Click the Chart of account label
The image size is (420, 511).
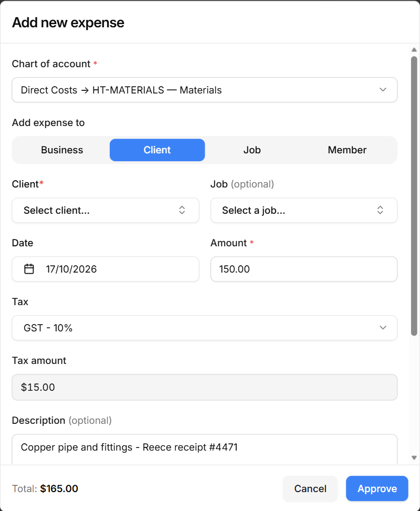tap(51, 64)
